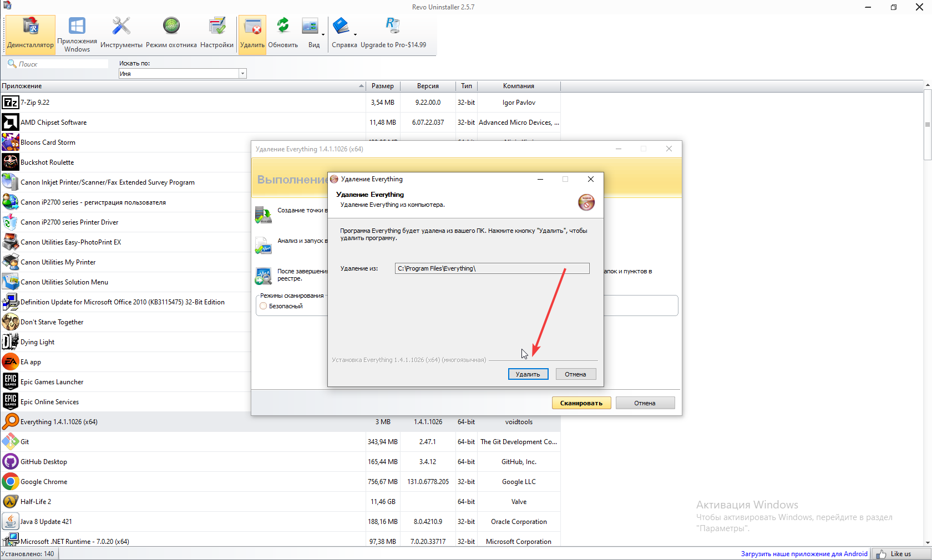The image size is (932, 560).
Task: Select the Git icon
Action: [x=10, y=442]
